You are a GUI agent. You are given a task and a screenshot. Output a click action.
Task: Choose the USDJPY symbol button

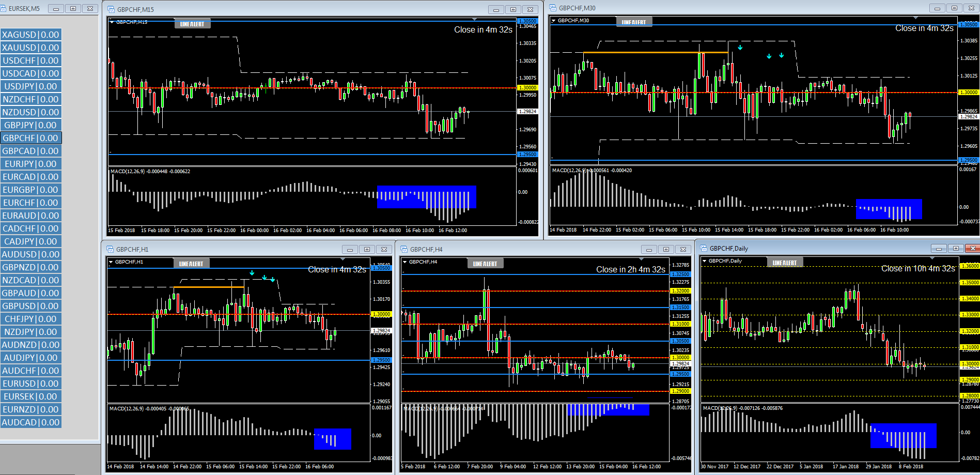pos(31,86)
